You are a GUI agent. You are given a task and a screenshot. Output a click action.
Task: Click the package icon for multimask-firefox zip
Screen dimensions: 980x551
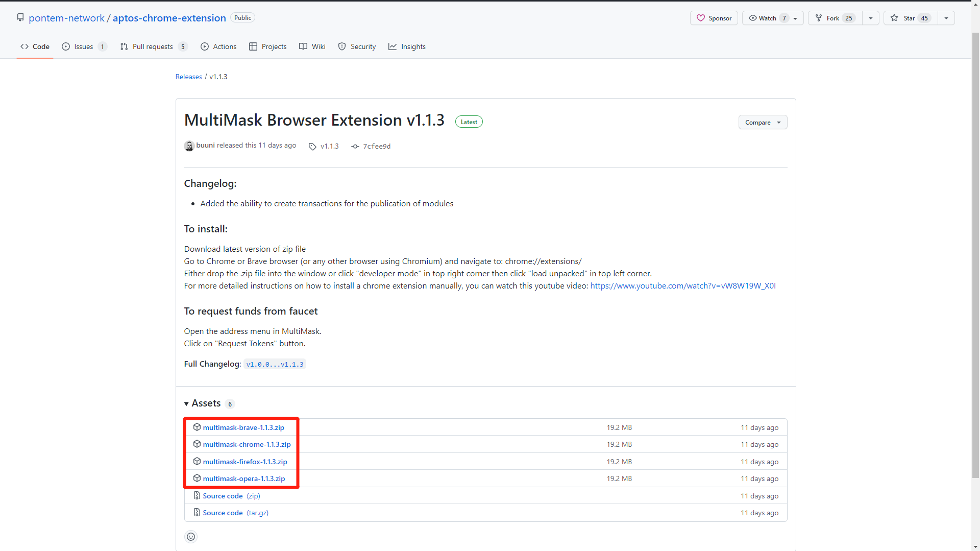[197, 461]
